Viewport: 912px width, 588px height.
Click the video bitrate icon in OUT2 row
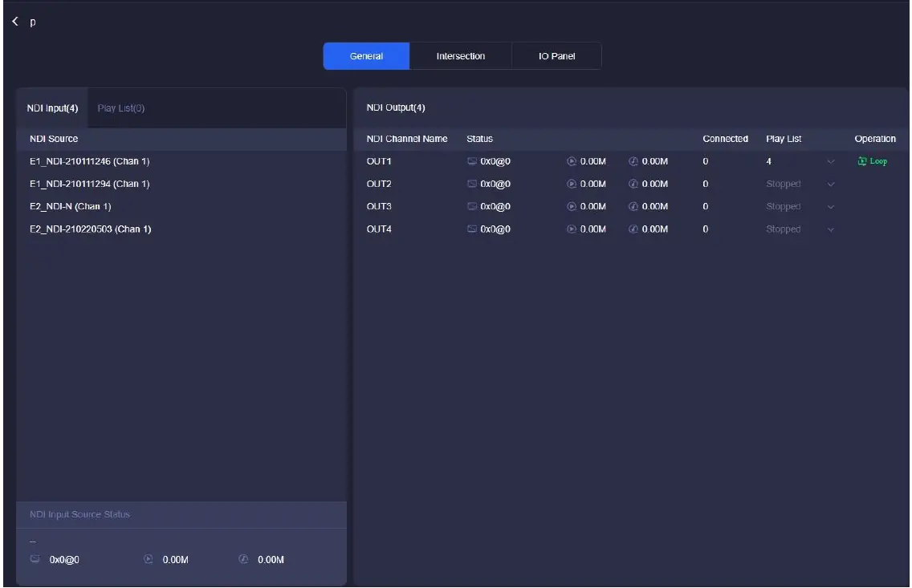click(572, 185)
